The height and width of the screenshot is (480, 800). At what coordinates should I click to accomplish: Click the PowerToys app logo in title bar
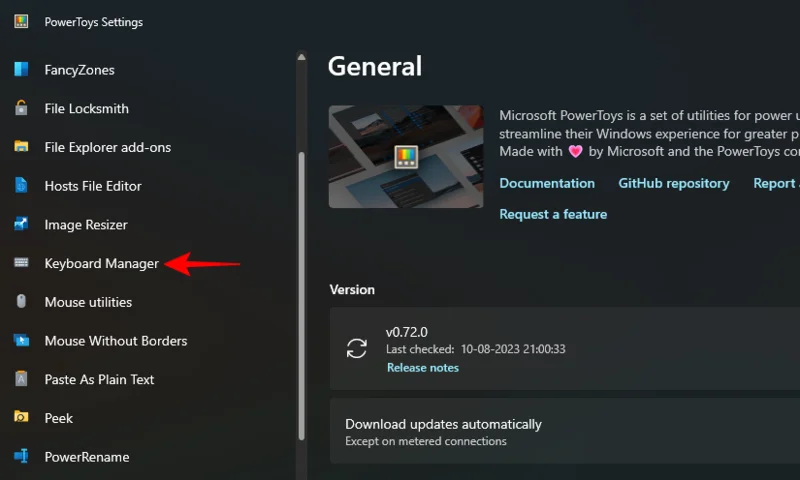tap(21, 21)
